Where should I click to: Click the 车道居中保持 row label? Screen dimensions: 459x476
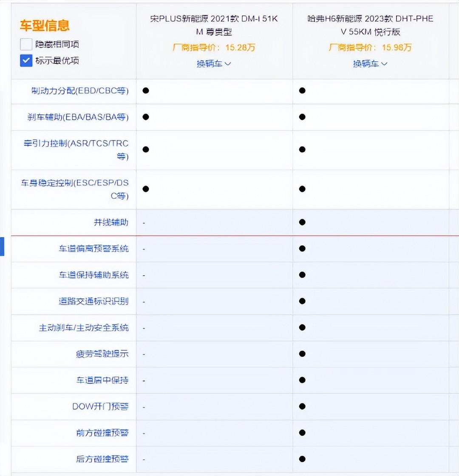(x=102, y=380)
